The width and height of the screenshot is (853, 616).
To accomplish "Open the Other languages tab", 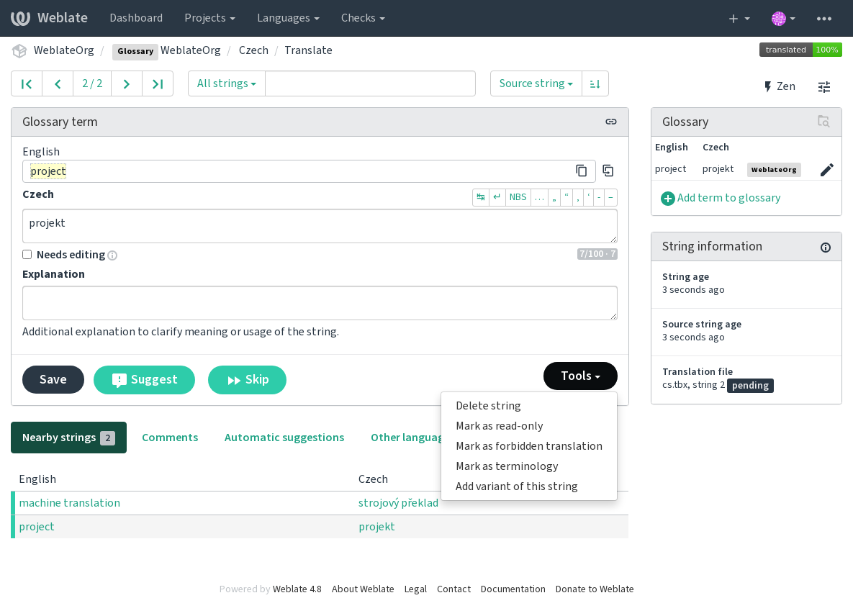I will pos(405,438).
